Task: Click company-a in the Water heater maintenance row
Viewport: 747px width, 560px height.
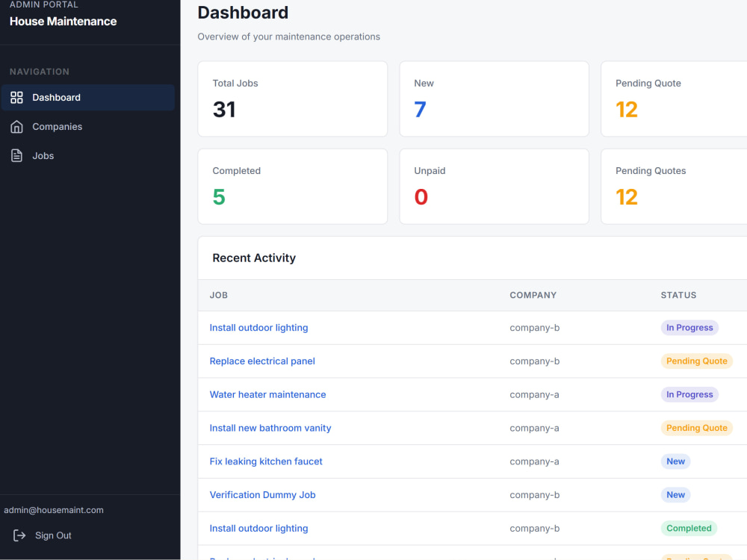Action: [x=534, y=394]
